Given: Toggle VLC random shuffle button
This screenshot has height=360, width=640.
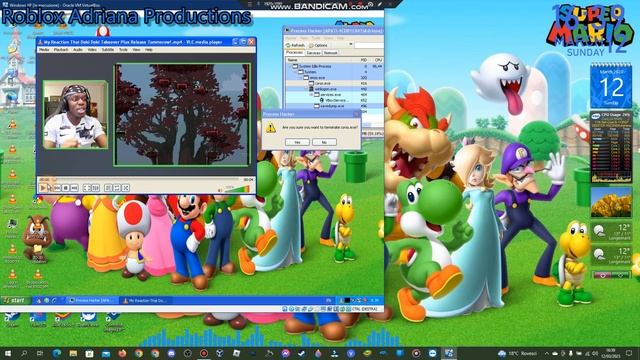Looking at the screenshot, I should pos(126,188).
